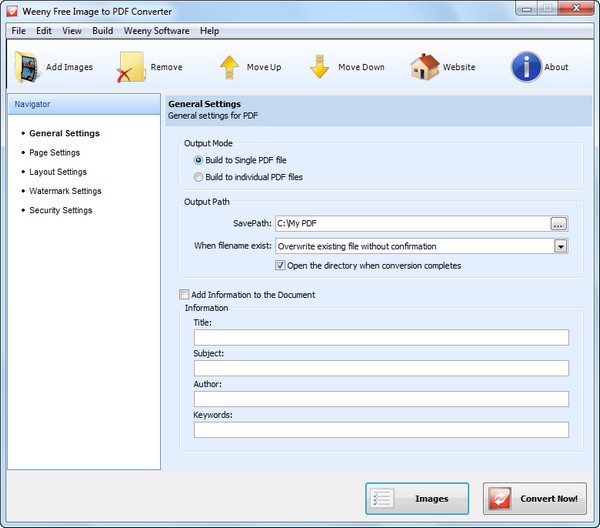Click the Title input field

381,337
